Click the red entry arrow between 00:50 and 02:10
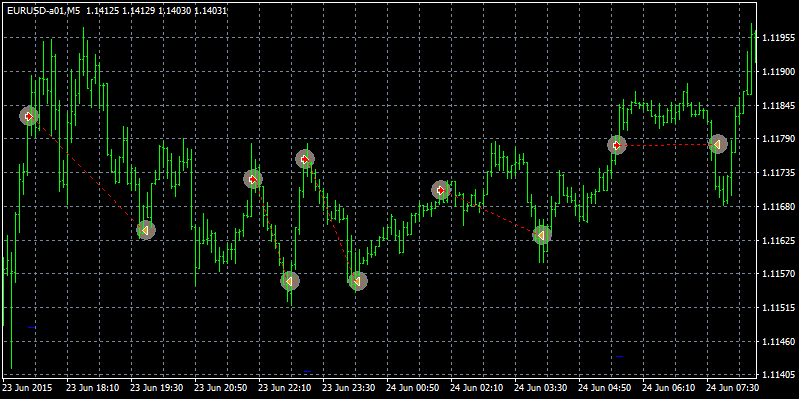The width and height of the screenshot is (799, 399). 441,190
